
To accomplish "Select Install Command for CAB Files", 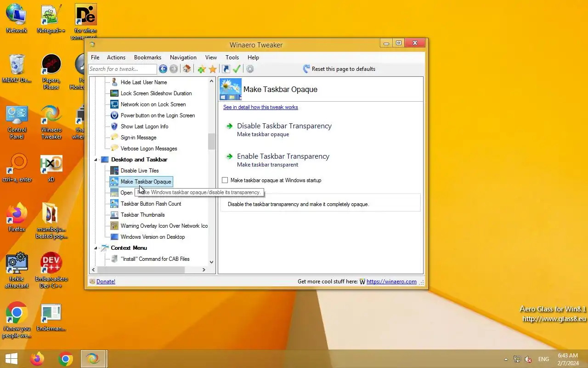I will (x=155, y=259).
